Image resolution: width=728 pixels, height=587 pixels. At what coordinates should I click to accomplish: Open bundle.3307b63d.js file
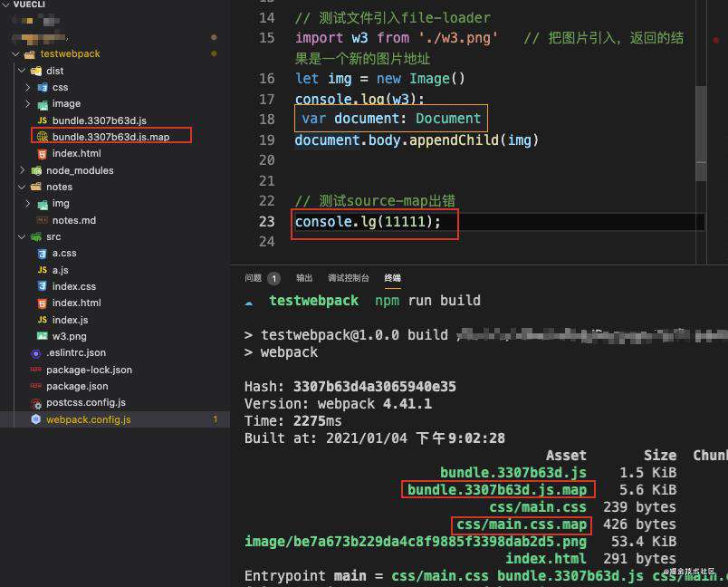[100, 120]
